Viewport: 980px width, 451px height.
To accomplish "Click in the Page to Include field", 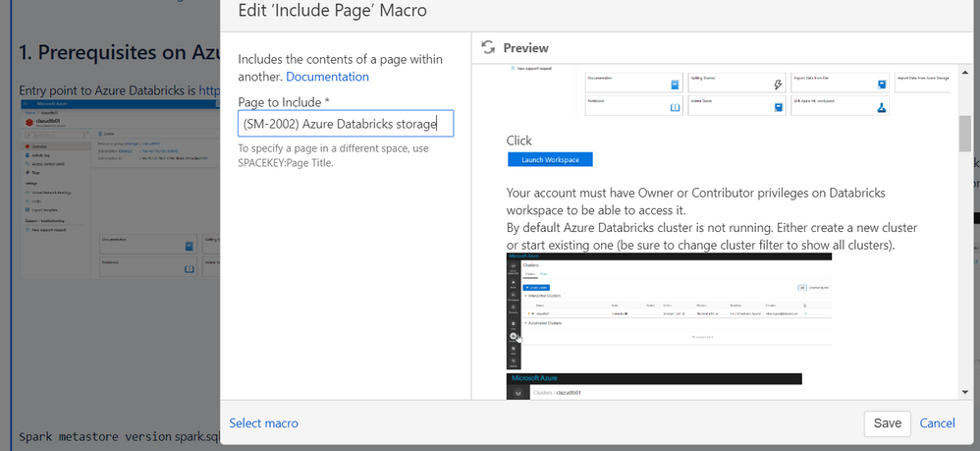I will [x=346, y=124].
